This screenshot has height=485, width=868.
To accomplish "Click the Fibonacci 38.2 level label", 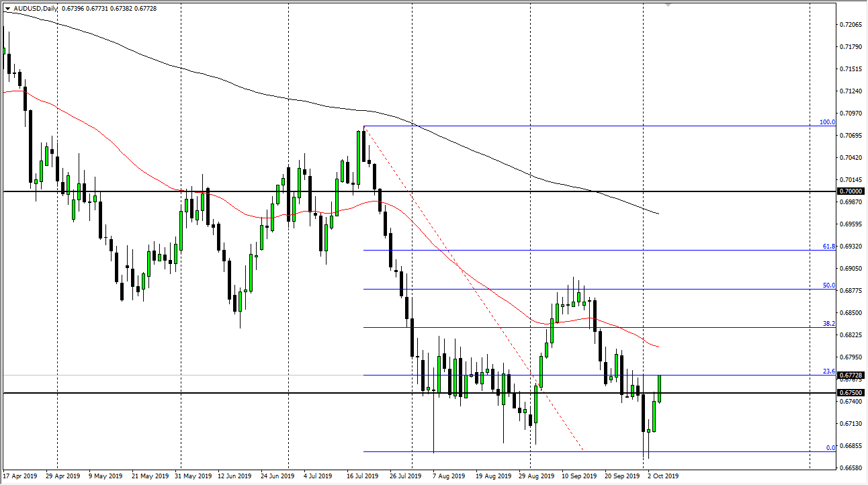I will point(829,324).
